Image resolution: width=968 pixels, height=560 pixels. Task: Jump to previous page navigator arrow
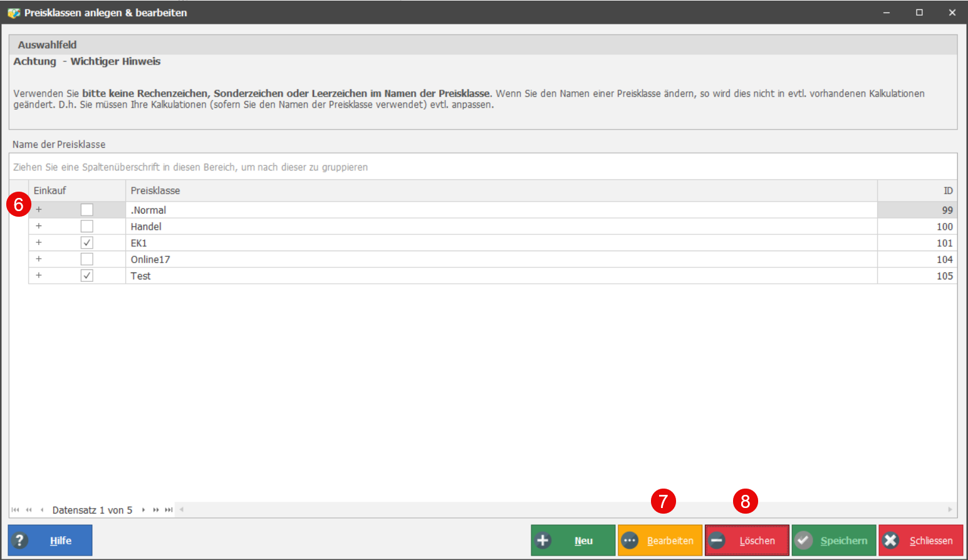click(x=29, y=510)
